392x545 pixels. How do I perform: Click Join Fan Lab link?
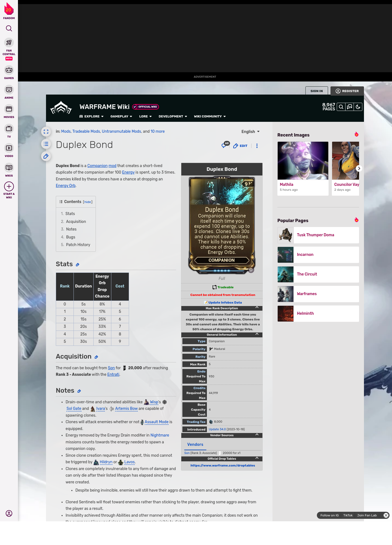tap(367, 515)
